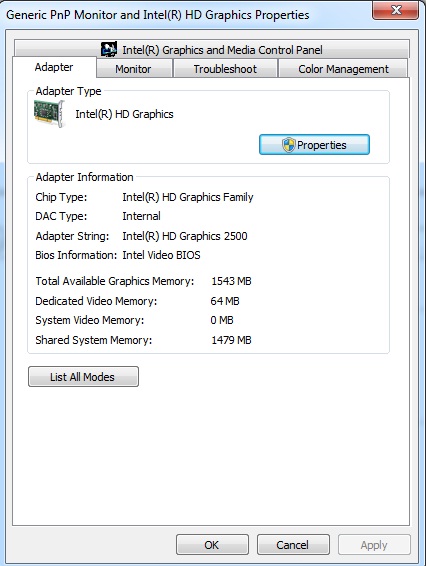Switch to the Troubleshoot tab
The width and height of the screenshot is (426, 566).
[x=225, y=69]
